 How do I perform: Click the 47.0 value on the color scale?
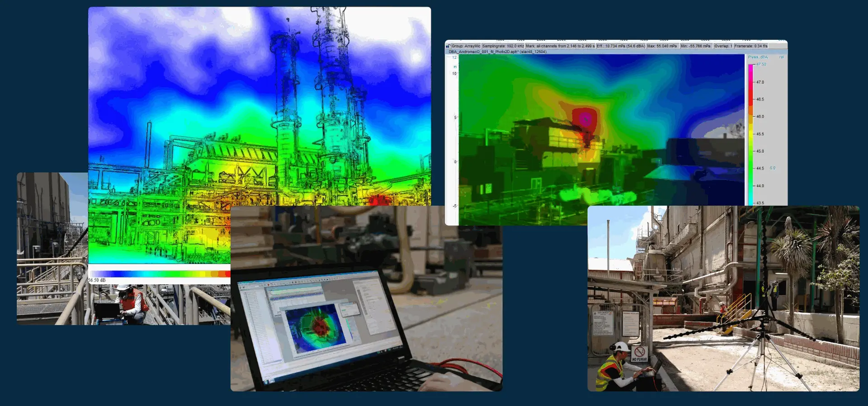pyautogui.click(x=760, y=82)
